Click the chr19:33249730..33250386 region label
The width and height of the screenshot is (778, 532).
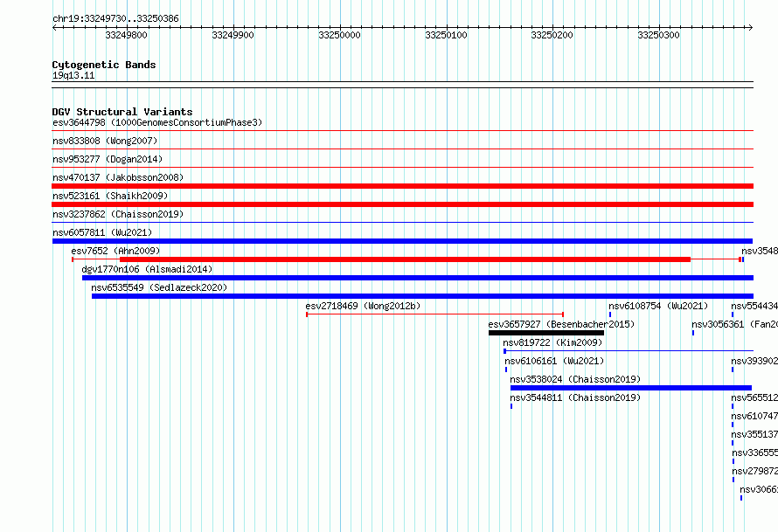click(x=115, y=19)
